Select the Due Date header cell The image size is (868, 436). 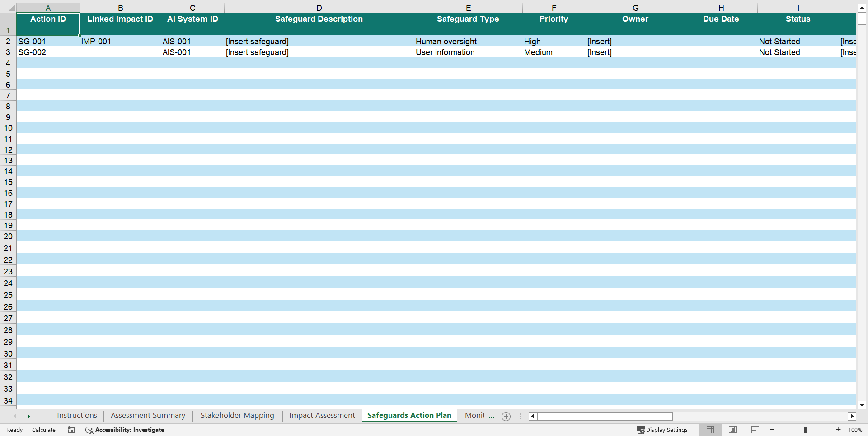(721, 24)
